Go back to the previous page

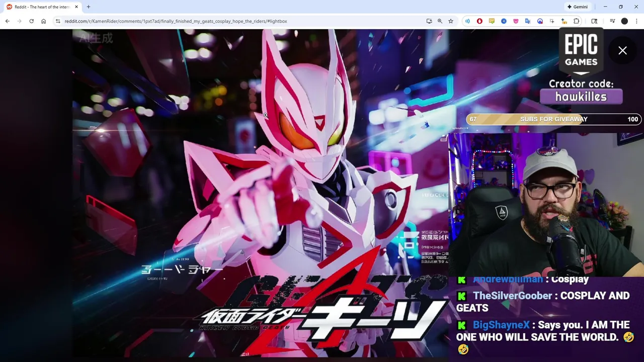click(7, 21)
